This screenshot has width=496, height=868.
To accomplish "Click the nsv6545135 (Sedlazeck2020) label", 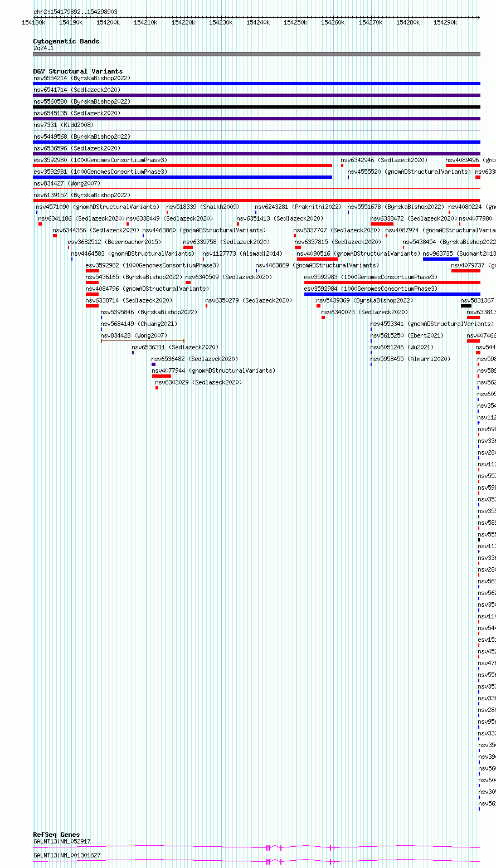I will pyautogui.click(x=77, y=114).
